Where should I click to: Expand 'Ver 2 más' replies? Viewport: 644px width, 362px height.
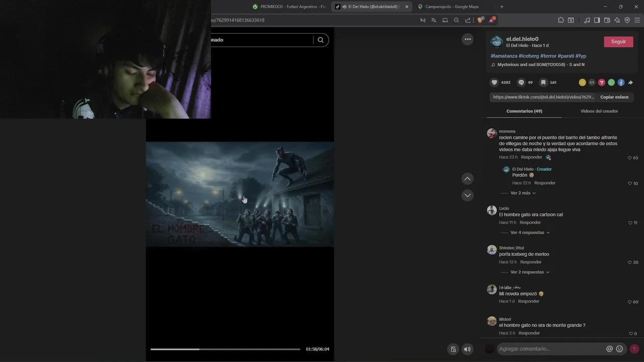pos(523,193)
